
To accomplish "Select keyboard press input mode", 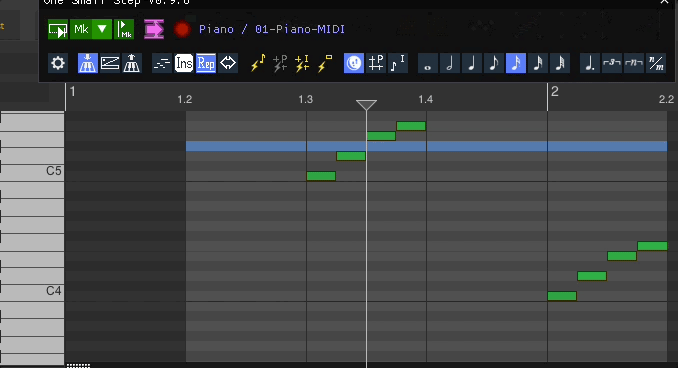I will pyautogui.click(x=87, y=63).
